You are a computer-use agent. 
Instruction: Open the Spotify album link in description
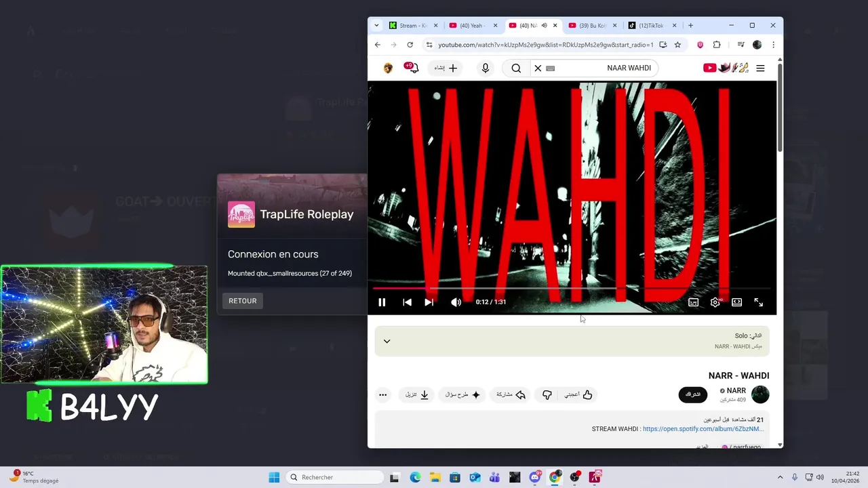(703, 429)
